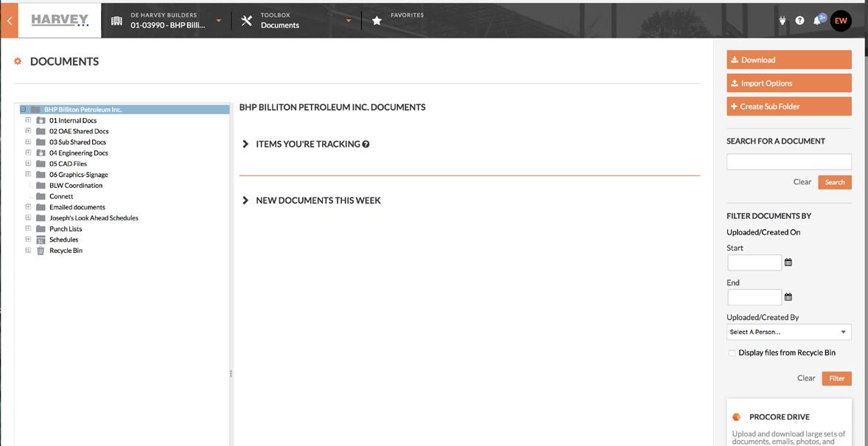Viewport: 868px width, 446px height.
Task: Open the project selector dropdown arrow
Action: pyautogui.click(x=219, y=21)
